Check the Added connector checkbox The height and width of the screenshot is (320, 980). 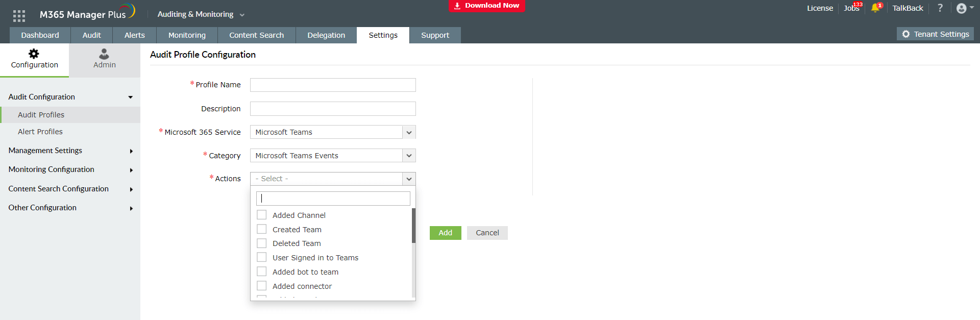[x=262, y=286]
